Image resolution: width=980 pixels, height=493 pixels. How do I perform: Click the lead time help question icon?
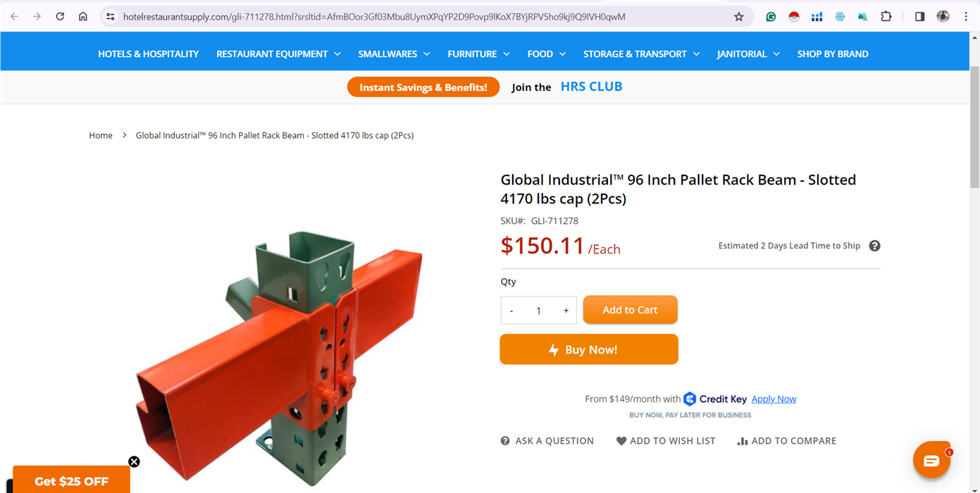coord(874,246)
